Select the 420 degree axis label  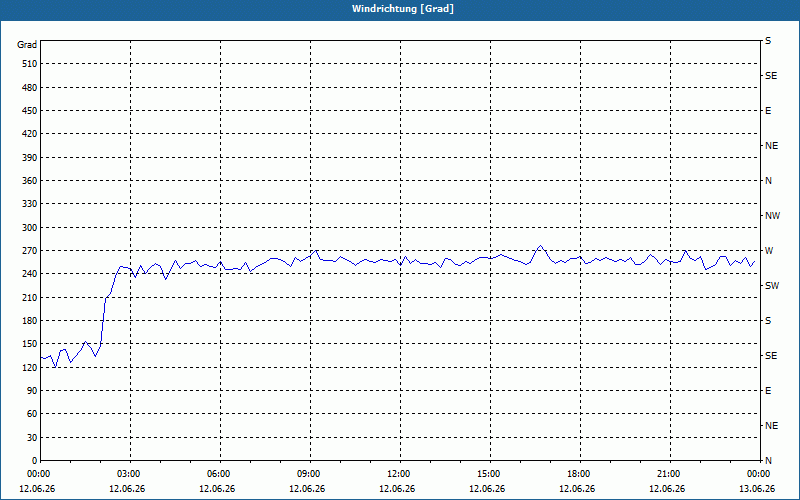pyautogui.click(x=30, y=134)
